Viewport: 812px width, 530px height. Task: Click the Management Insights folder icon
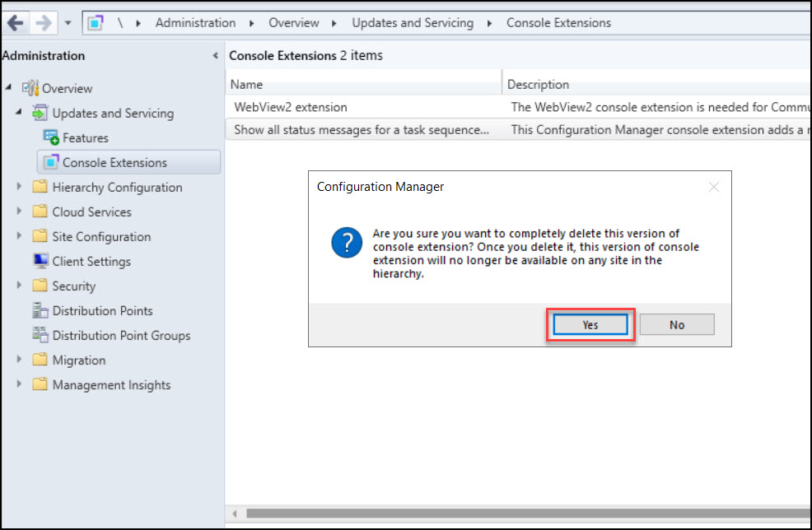tap(40, 384)
